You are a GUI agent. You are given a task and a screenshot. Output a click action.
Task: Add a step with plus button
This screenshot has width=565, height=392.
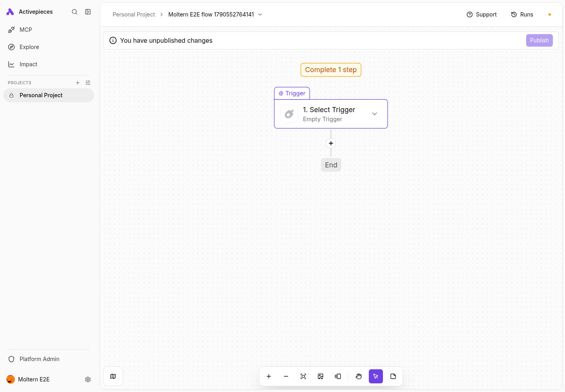331,143
